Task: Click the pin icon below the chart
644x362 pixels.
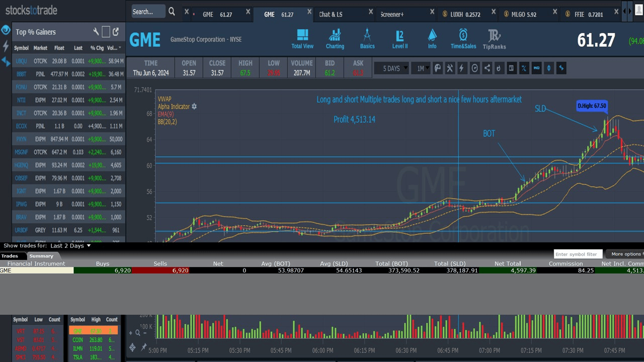Action: 143,347
